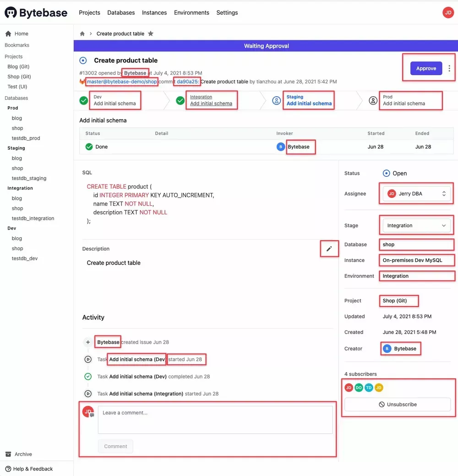This screenshot has width=458, height=476.
Task: Open Help & Feedback icon
Action: click(8, 469)
